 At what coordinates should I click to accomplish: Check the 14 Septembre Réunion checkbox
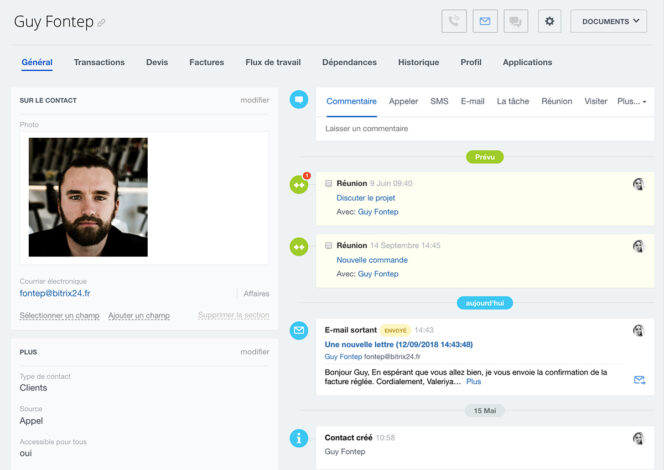coord(329,245)
